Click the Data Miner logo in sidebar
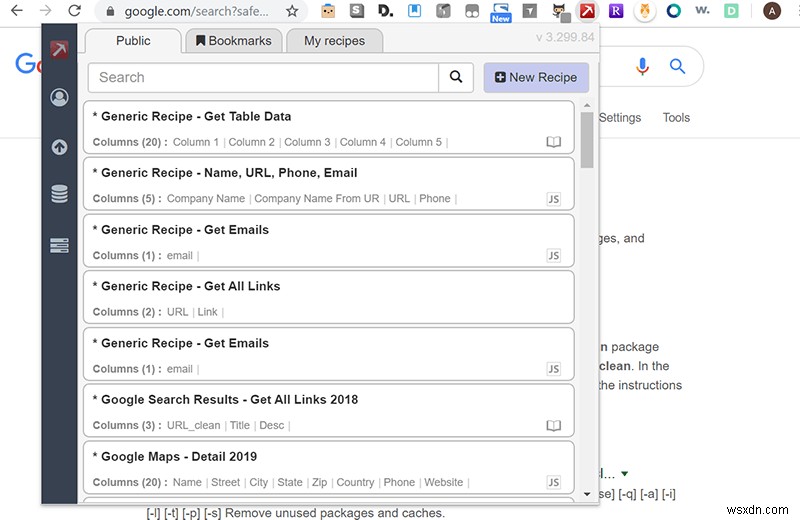 click(59, 49)
